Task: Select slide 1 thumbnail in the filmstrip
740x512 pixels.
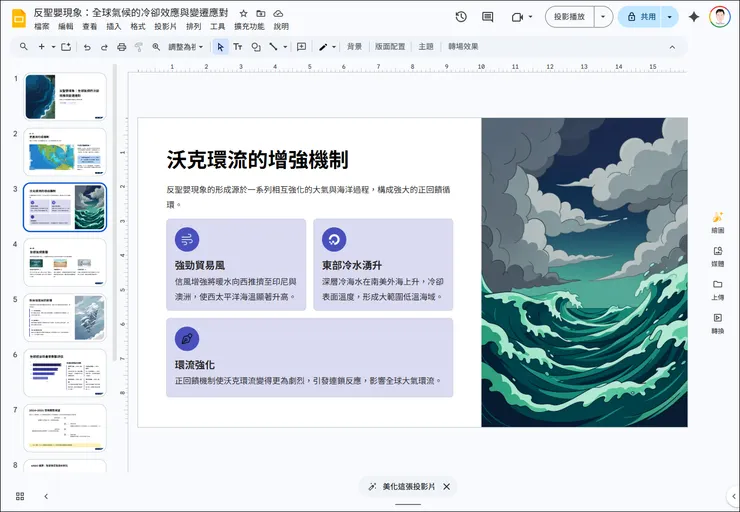Action: tap(65, 96)
